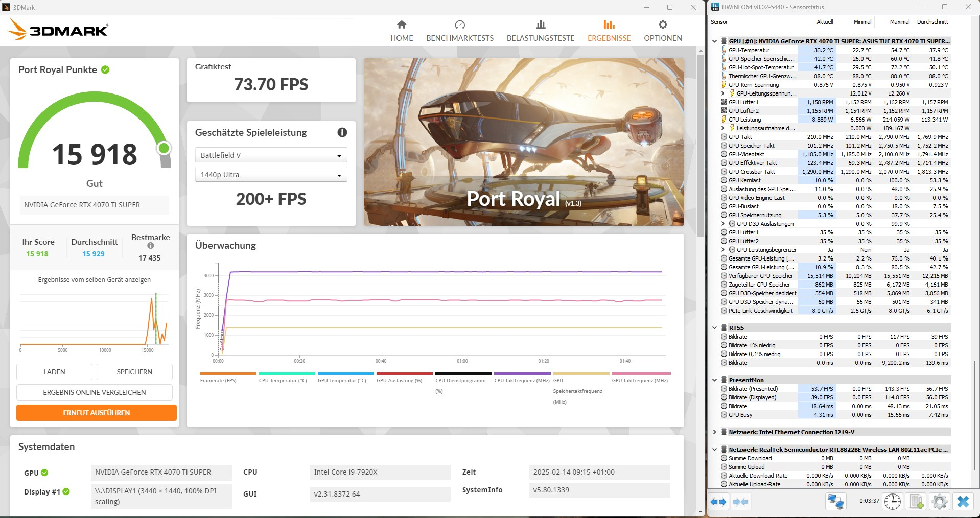Click the blue X icon in HWiNFO toolbar
Image resolution: width=980 pixels, height=518 pixels.
point(963,501)
